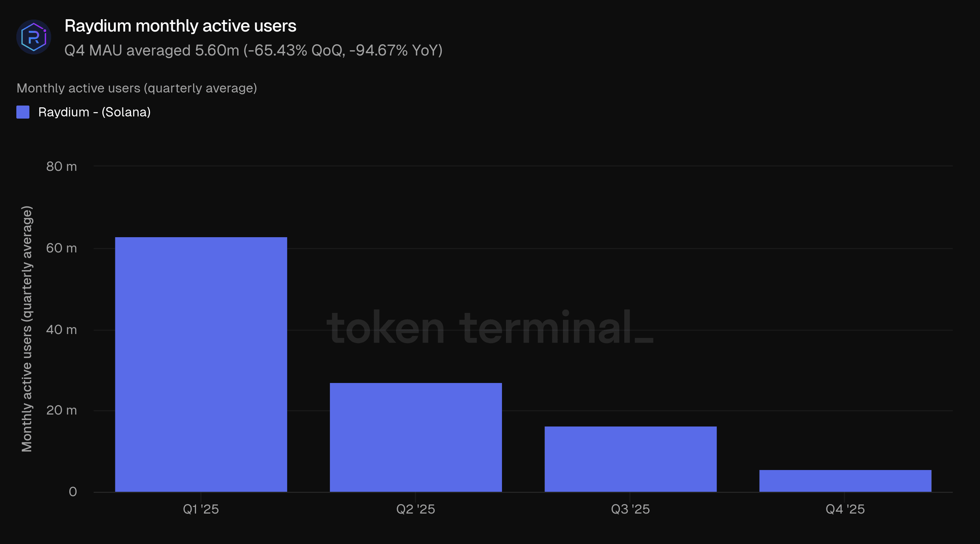Click the Q3 '25 bar
Viewport: 980px width, 544px height.
click(x=630, y=459)
